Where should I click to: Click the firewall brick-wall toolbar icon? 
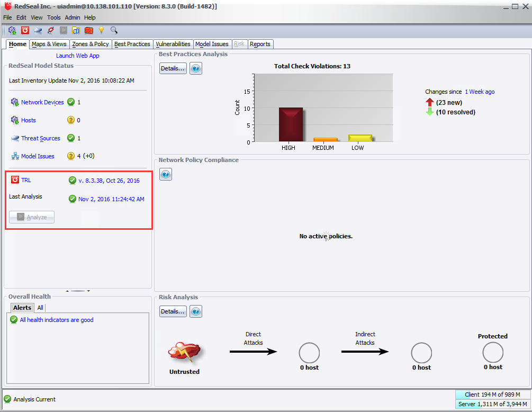pyautogui.click(x=88, y=30)
